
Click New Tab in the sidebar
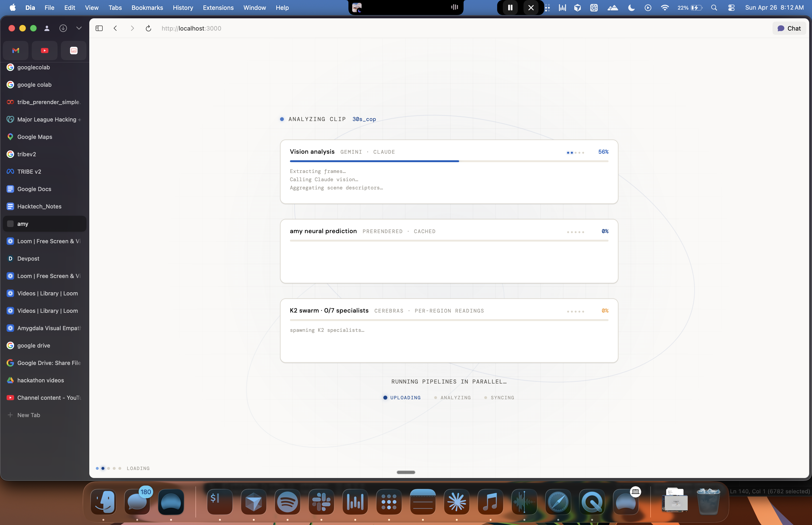tap(29, 415)
